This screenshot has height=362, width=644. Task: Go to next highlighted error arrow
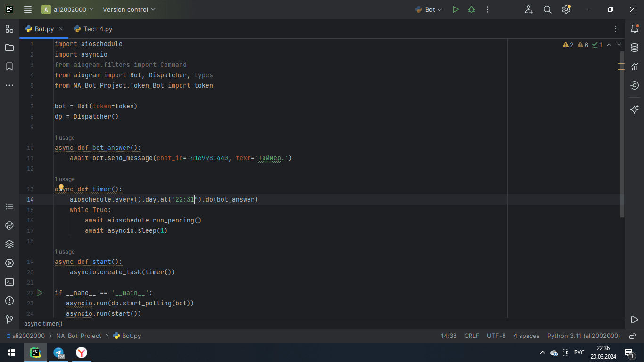click(619, 45)
